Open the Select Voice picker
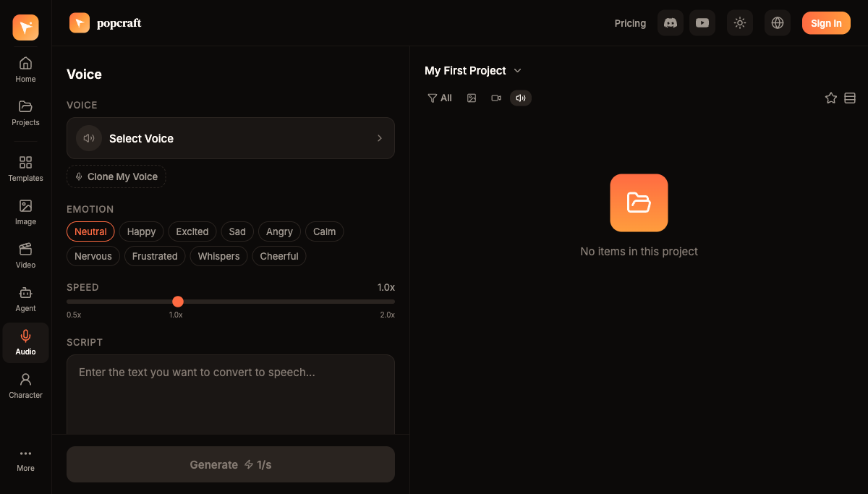868x494 pixels. point(230,138)
